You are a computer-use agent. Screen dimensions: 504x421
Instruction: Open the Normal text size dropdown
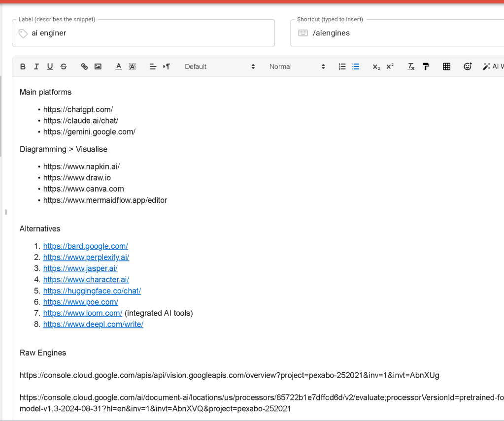[297, 66]
